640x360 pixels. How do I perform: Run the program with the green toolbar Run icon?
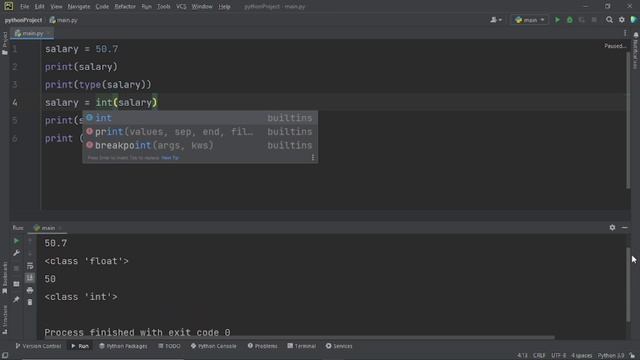point(557,20)
